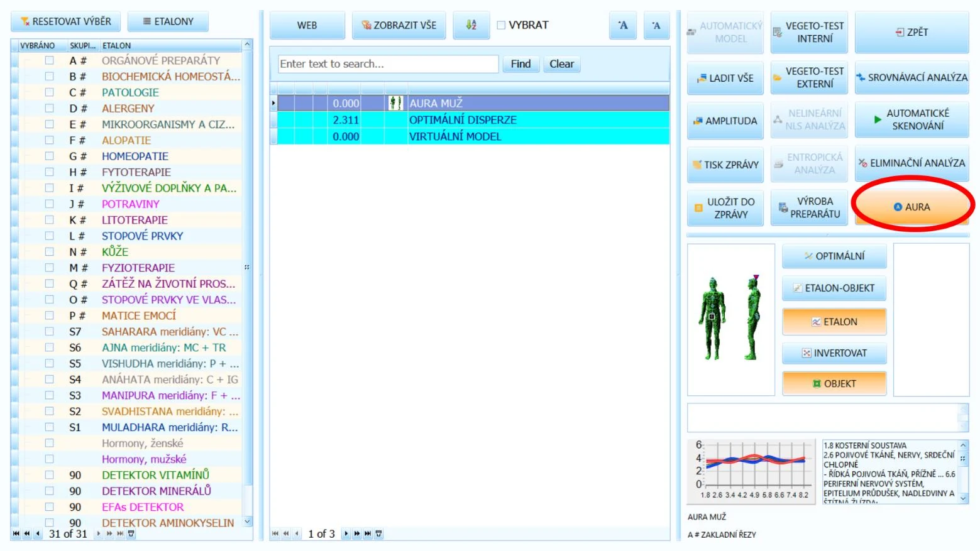The width and height of the screenshot is (980, 551).
Task: Open the ETALONY menu button
Action: (168, 21)
